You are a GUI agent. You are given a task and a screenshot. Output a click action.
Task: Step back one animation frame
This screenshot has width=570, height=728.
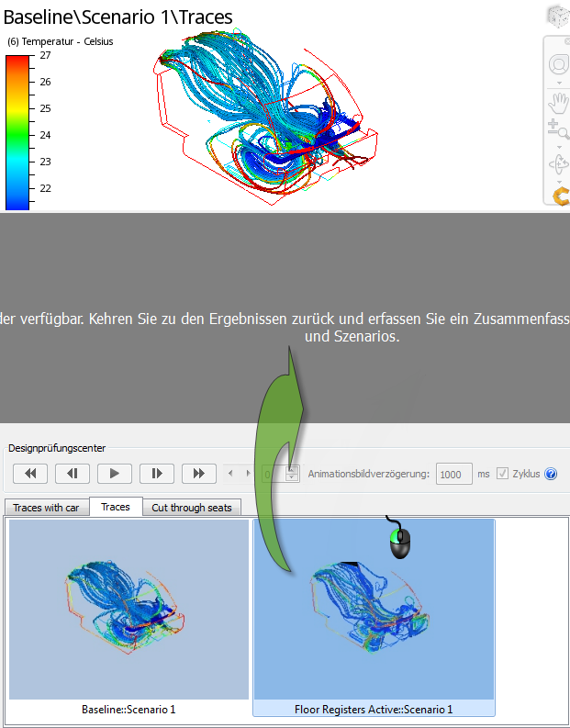coord(73,474)
